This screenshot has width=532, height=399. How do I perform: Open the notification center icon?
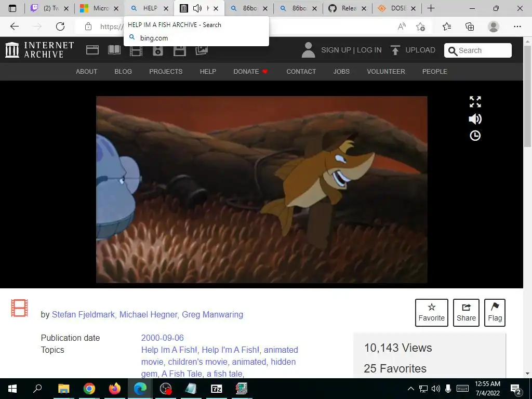click(x=516, y=389)
